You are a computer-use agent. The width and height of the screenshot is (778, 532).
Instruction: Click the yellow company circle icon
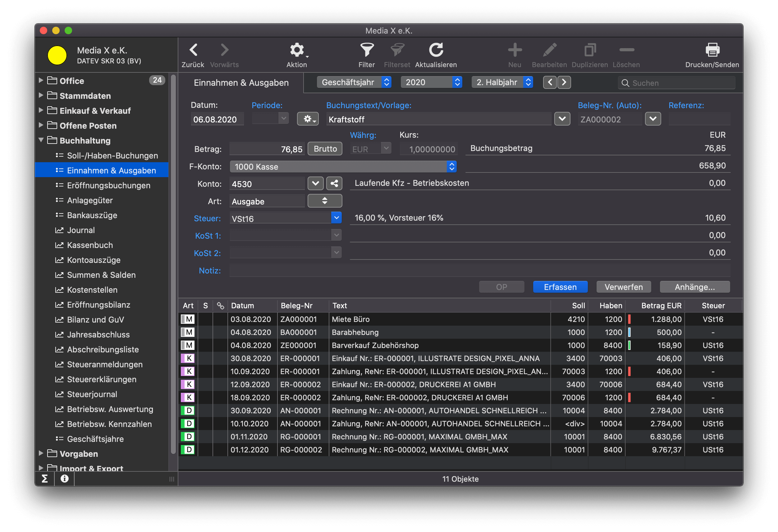[57, 55]
